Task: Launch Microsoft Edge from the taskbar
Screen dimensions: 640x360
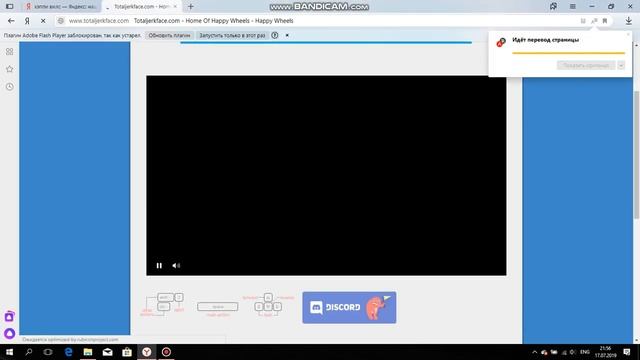Action: (68, 352)
